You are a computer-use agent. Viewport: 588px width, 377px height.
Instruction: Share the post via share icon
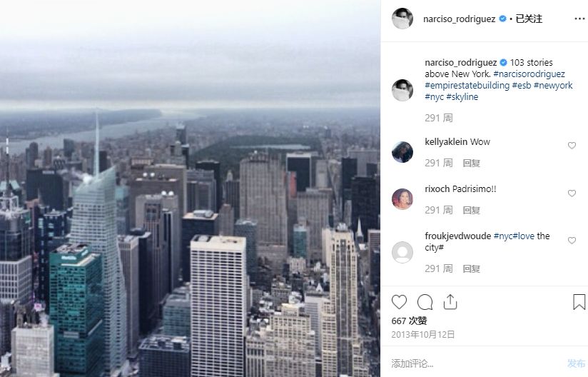click(450, 302)
